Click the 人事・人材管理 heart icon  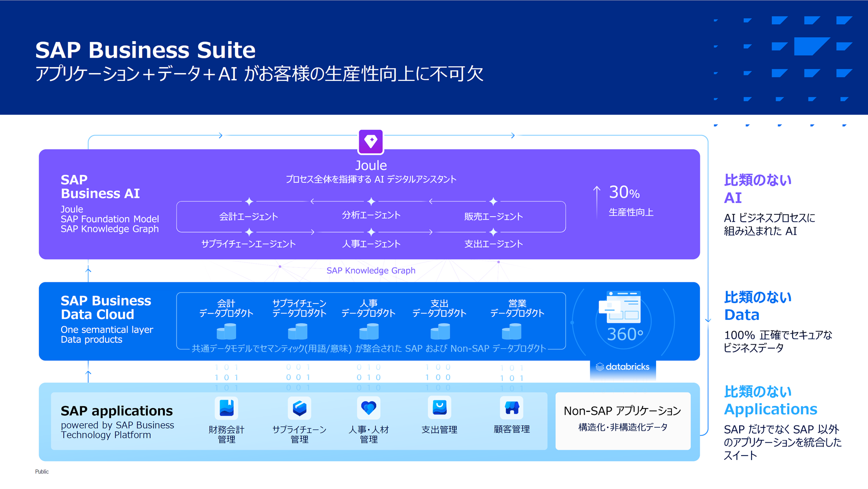pos(368,408)
